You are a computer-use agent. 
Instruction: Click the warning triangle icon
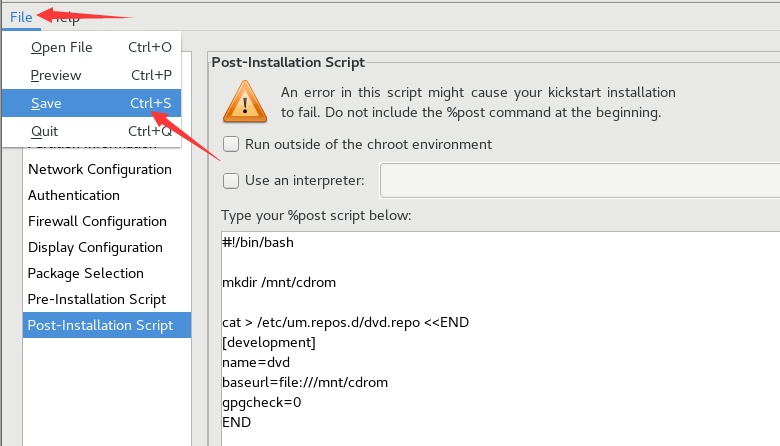point(245,102)
